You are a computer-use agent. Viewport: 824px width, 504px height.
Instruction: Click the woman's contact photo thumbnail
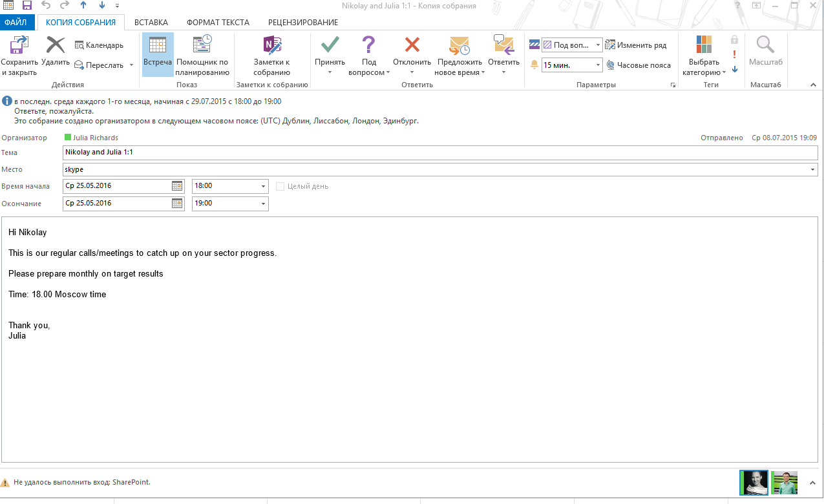click(754, 482)
